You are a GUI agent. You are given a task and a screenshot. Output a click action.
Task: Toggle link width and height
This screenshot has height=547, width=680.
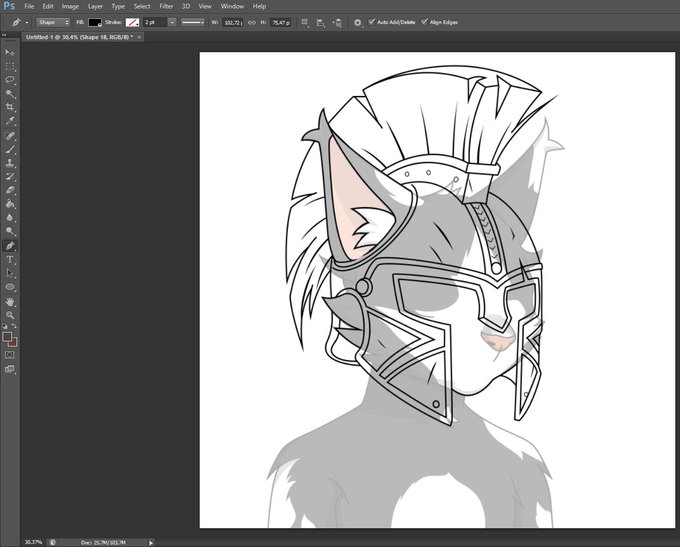[252, 22]
